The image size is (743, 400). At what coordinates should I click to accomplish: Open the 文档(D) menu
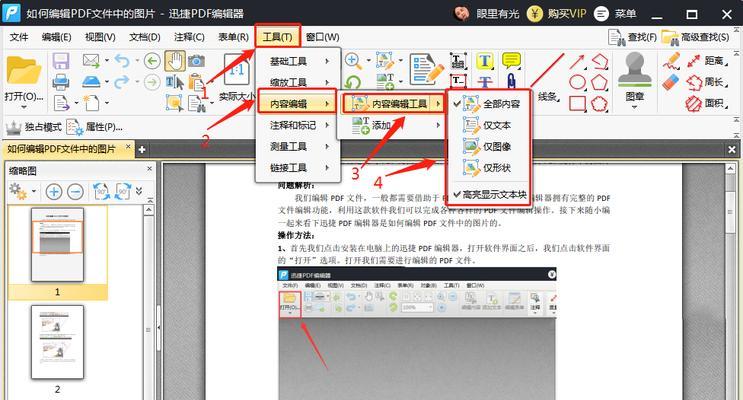(x=145, y=37)
